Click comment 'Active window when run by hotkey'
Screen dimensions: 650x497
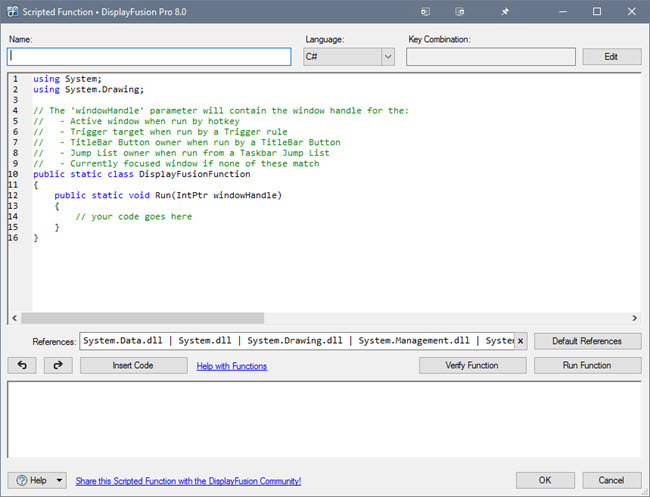(136, 121)
